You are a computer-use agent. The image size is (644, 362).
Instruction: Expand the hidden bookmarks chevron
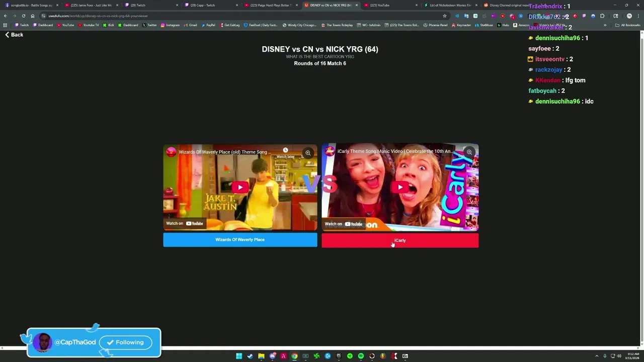coord(605,25)
